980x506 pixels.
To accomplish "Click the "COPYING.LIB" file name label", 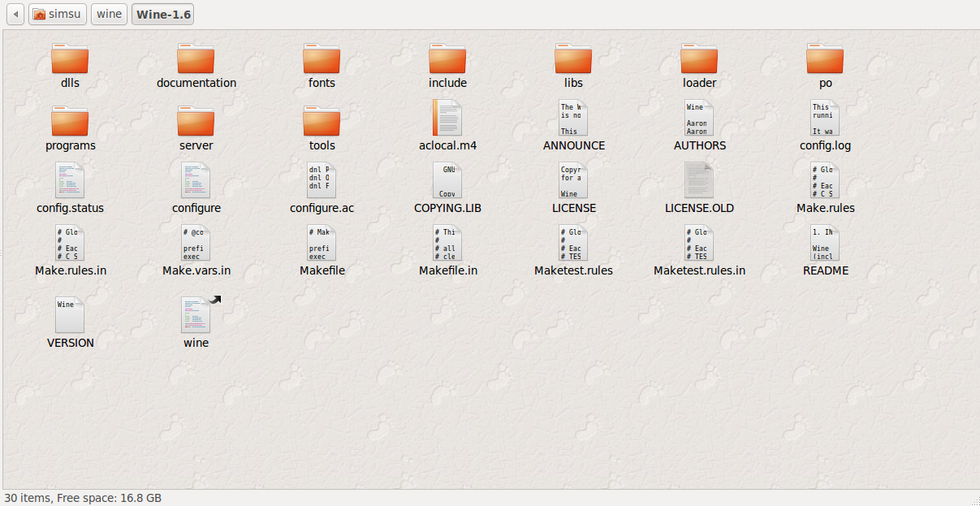I will coord(447,208).
